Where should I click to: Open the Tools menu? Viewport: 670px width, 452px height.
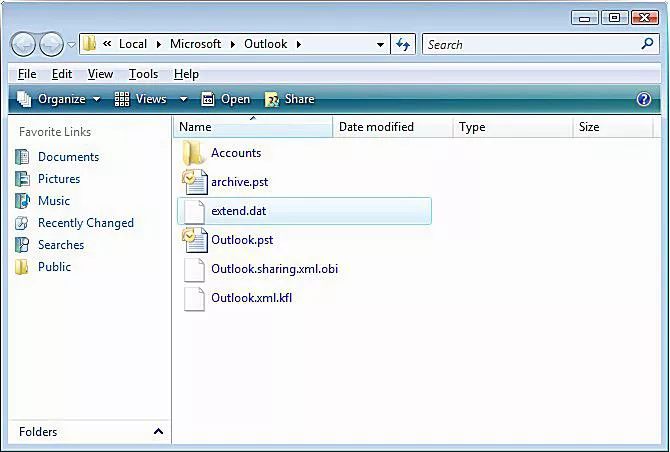pos(144,74)
